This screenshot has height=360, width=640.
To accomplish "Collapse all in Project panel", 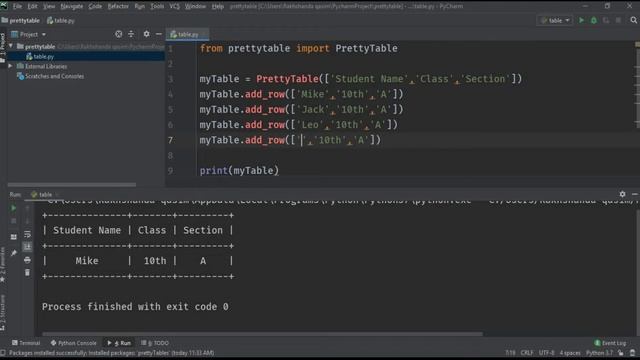I will coord(131,34).
